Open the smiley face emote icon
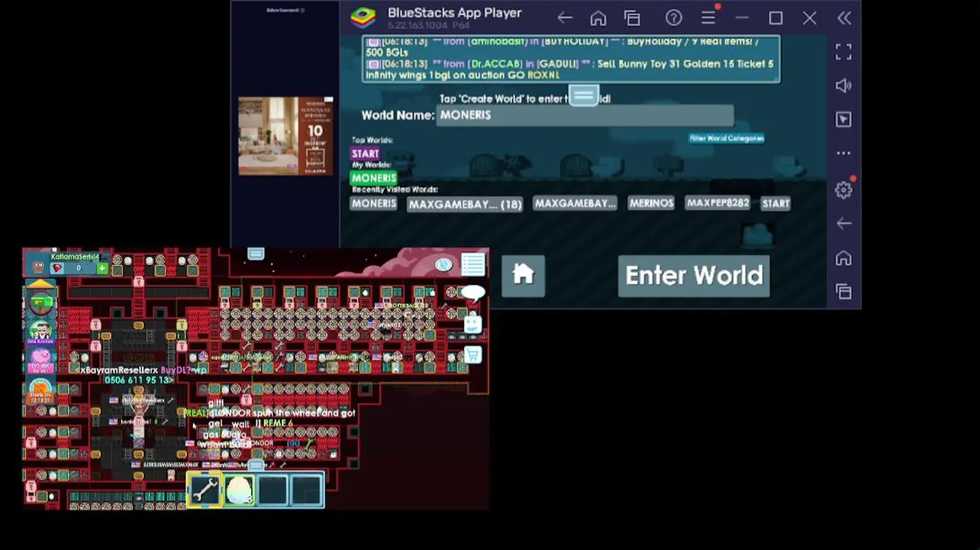Screen dimensions: 980x550 [x=473, y=324]
